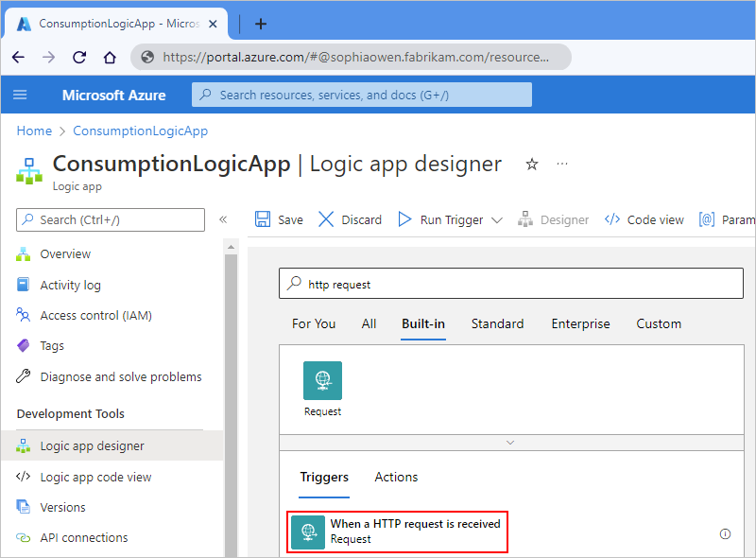Toggle the favorite star for the logic app
Viewport: 756px width, 558px height.
pyautogui.click(x=532, y=165)
